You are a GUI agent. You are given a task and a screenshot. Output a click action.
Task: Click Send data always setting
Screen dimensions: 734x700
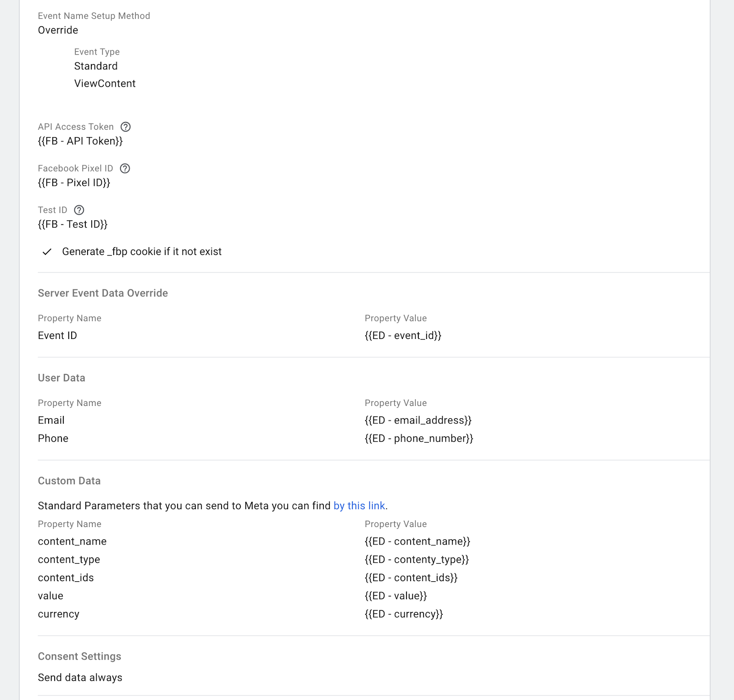[x=80, y=677]
